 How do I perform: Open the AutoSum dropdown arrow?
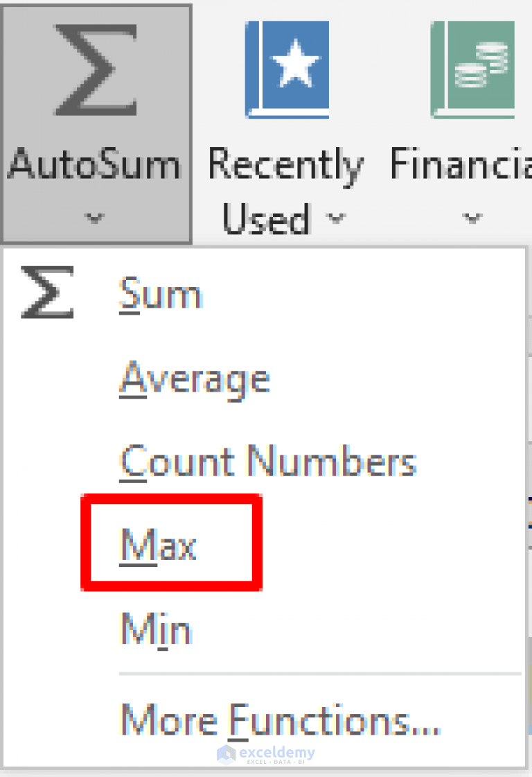(x=95, y=218)
